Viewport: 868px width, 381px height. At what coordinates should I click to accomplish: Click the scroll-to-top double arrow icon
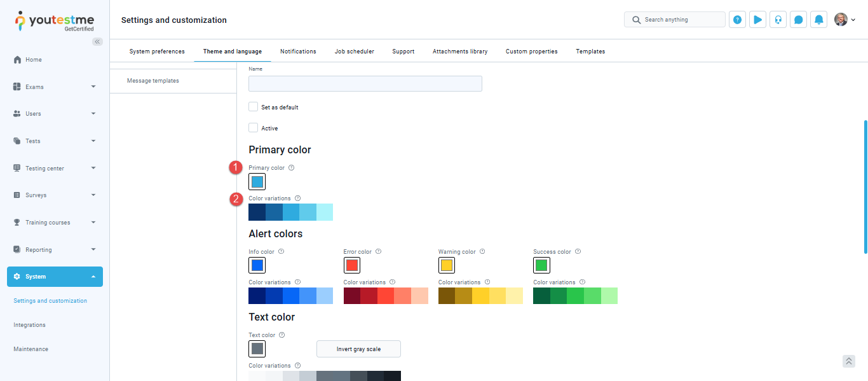click(849, 361)
